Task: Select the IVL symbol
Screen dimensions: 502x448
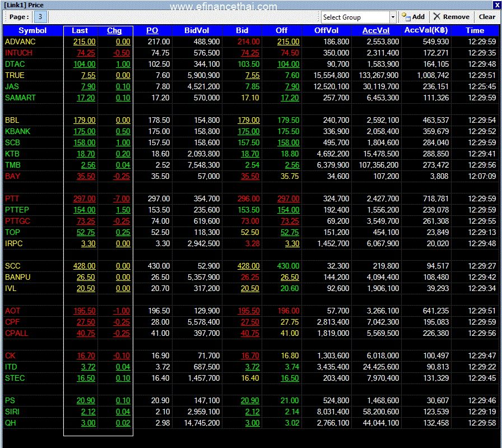Action: click(x=11, y=288)
